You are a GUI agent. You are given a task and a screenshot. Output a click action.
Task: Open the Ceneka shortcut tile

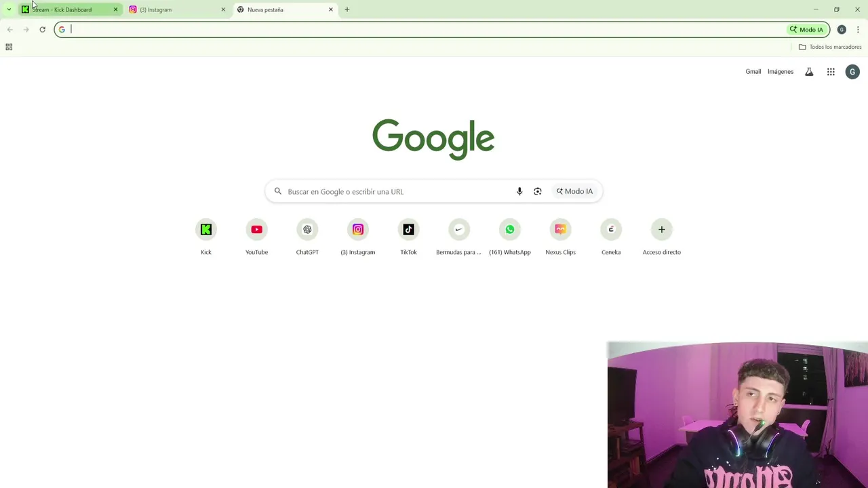coord(611,237)
